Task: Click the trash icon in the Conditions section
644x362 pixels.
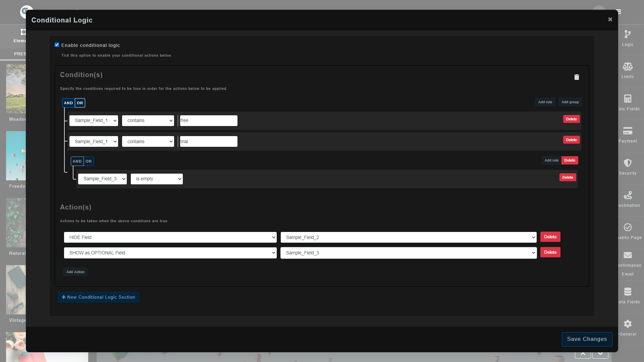Action: tap(577, 77)
